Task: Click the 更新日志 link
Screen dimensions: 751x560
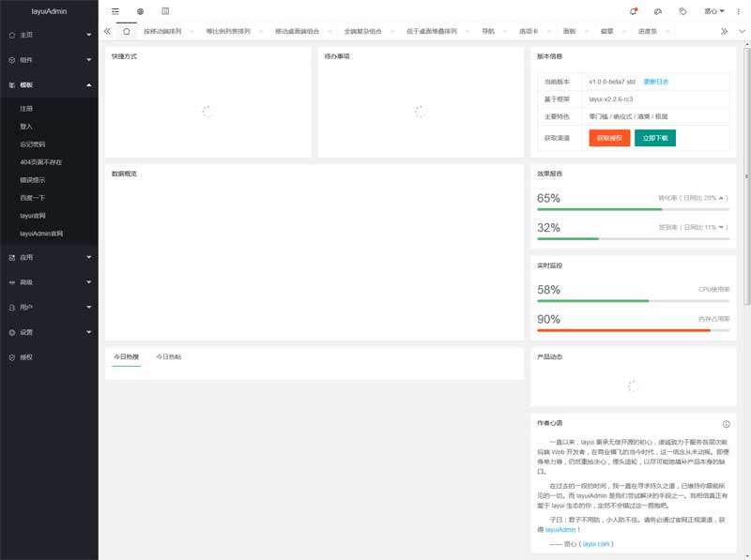Action: pyautogui.click(x=656, y=83)
